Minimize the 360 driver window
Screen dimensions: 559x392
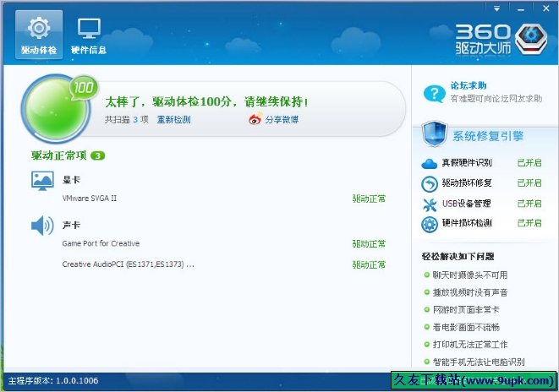(x=521, y=8)
